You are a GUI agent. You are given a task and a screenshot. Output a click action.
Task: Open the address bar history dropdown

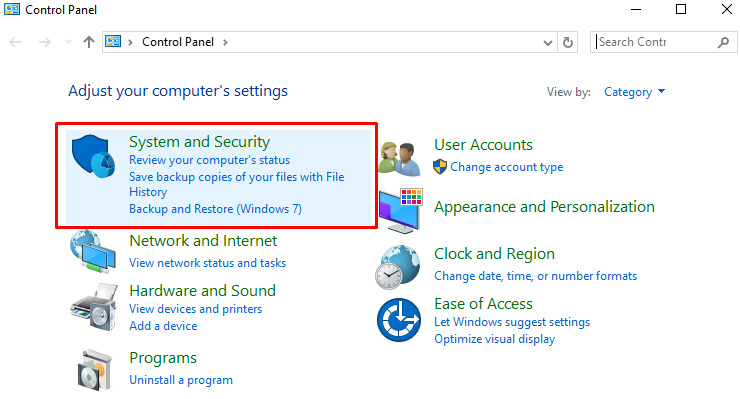[547, 42]
